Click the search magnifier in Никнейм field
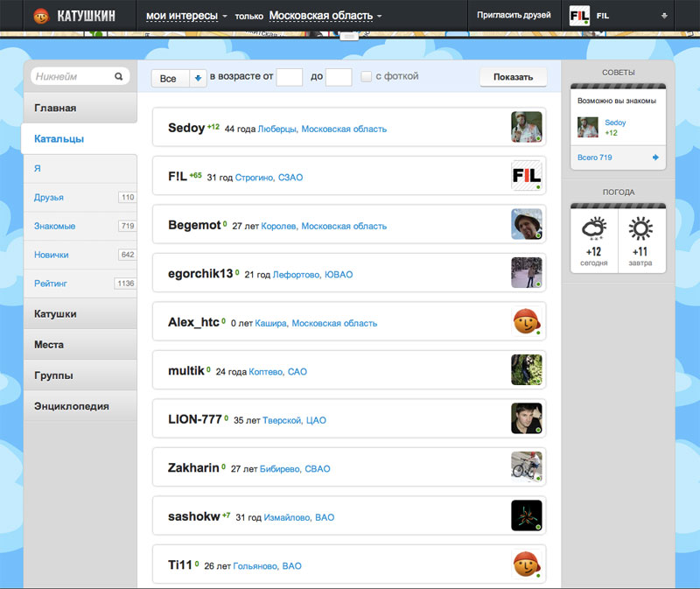The image size is (700, 589). pos(118,76)
